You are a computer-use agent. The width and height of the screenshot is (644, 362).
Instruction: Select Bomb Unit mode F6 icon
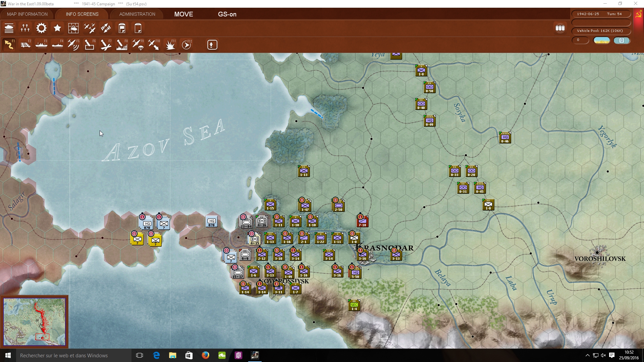pos(90,45)
